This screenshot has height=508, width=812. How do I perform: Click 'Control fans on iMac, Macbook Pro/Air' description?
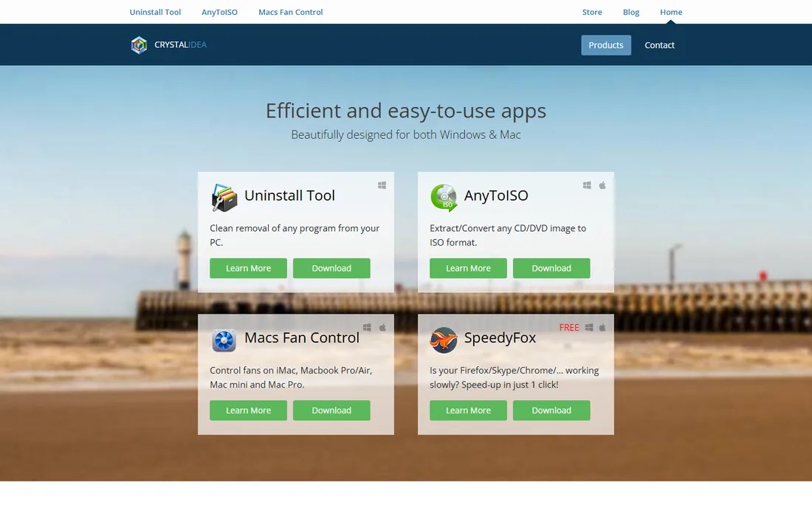pyautogui.click(x=291, y=377)
